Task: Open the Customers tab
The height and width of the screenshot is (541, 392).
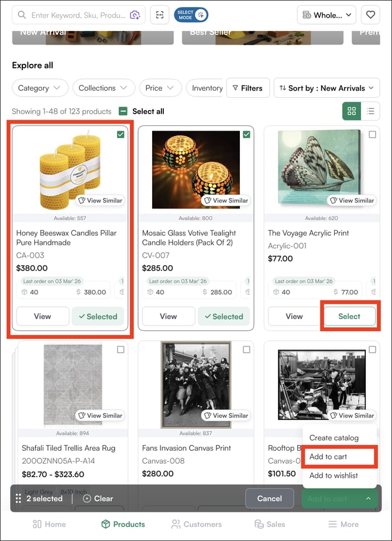Action: [x=196, y=524]
